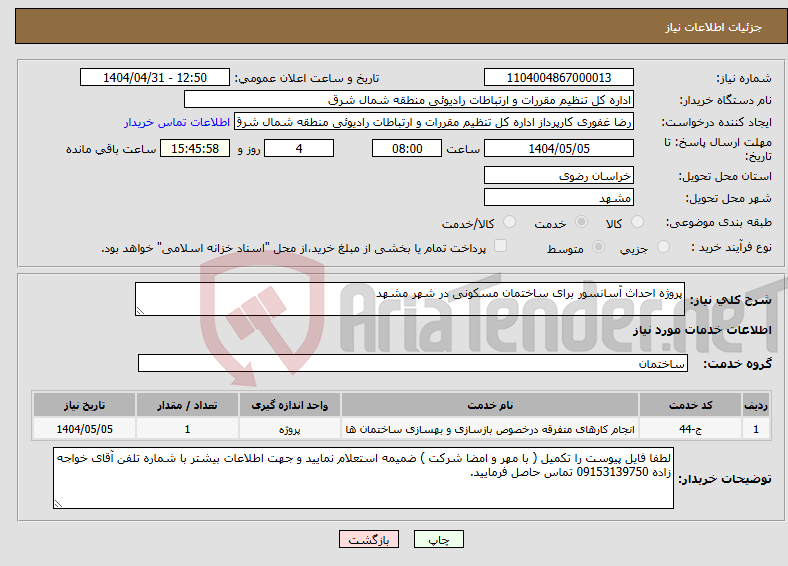Select the متوسط purchase type radio
Viewport: 788px width, 566px height.
point(598,247)
